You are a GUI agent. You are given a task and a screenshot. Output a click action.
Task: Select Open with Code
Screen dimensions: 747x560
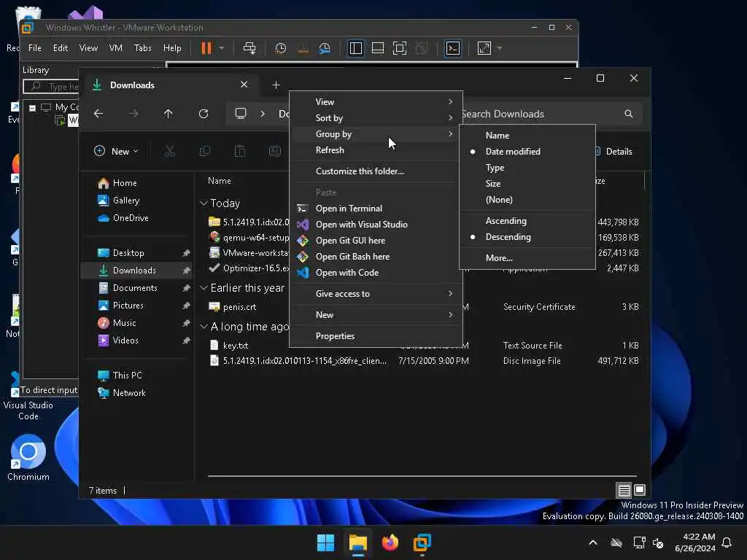point(376,273)
